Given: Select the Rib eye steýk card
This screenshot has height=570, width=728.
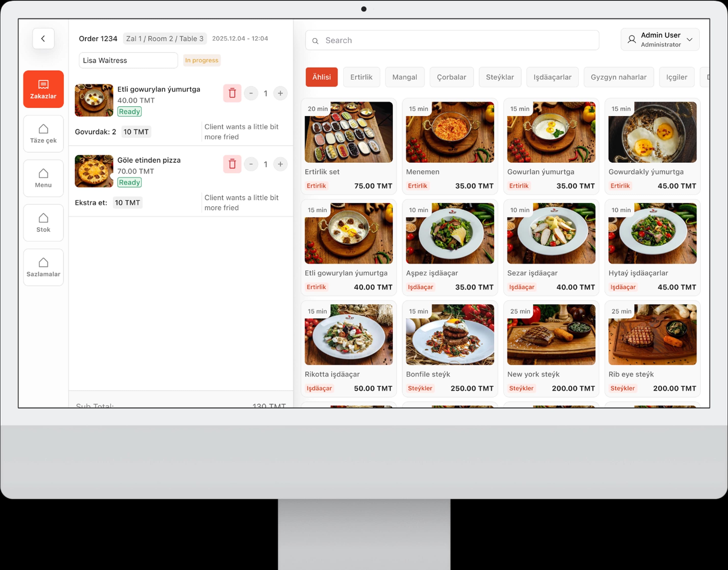Looking at the screenshot, I should click(x=652, y=349).
